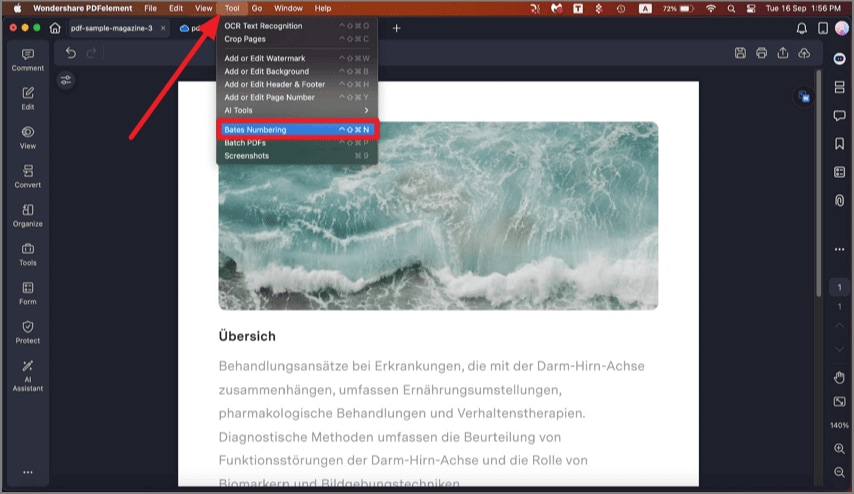854x494 pixels.
Task: Zoom in on the document
Action: point(839,449)
